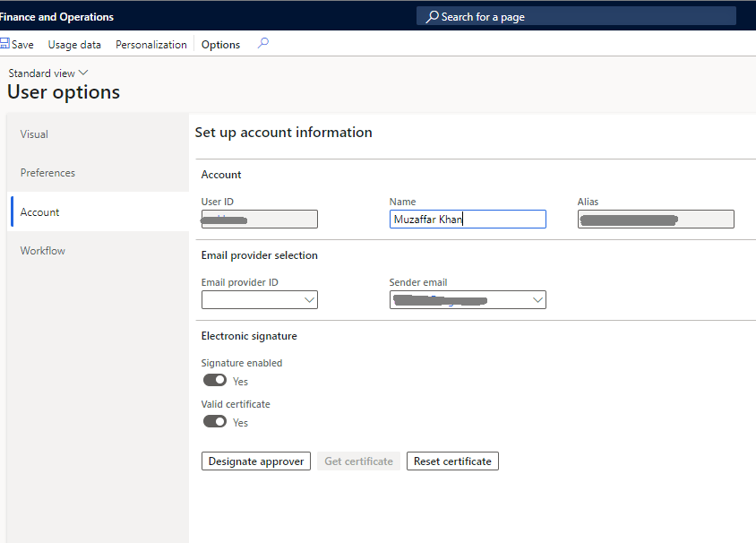Click the Alias field
Screen dimensions: 756x543
(656, 220)
